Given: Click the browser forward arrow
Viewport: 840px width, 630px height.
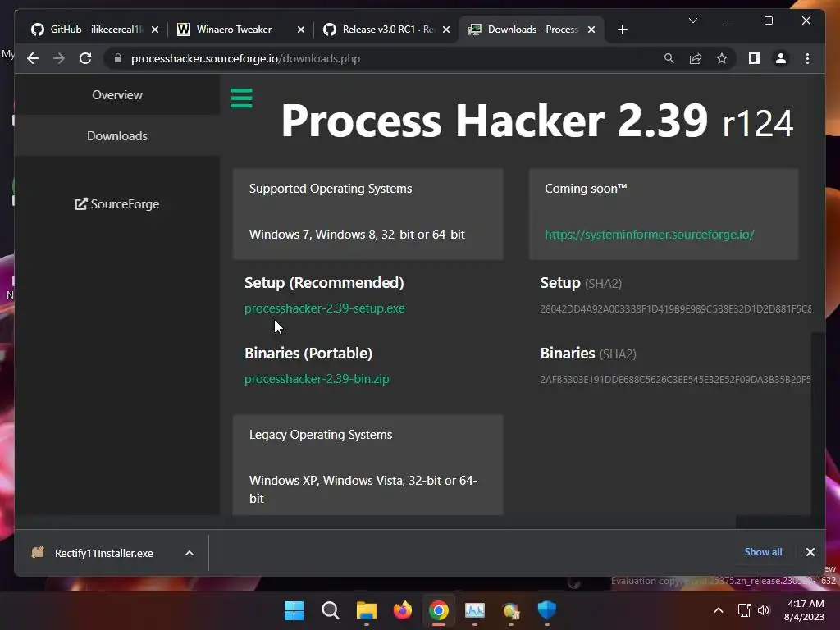Looking at the screenshot, I should [x=59, y=58].
